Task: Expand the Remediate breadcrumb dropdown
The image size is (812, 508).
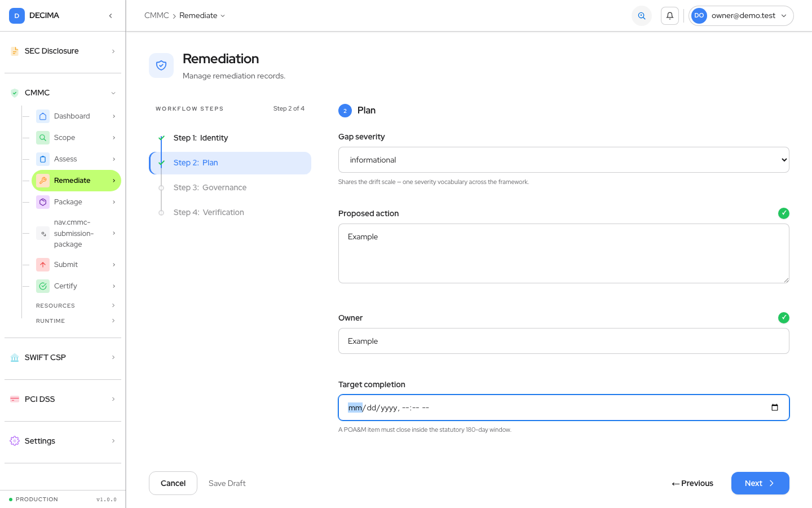Action: coord(202,15)
